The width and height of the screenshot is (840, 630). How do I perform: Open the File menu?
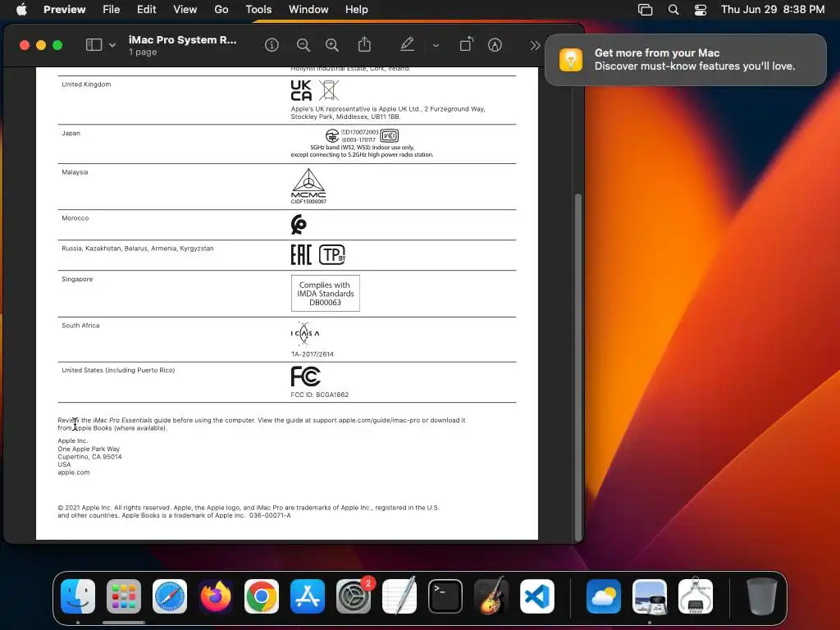pyautogui.click(x=111, y=9)
